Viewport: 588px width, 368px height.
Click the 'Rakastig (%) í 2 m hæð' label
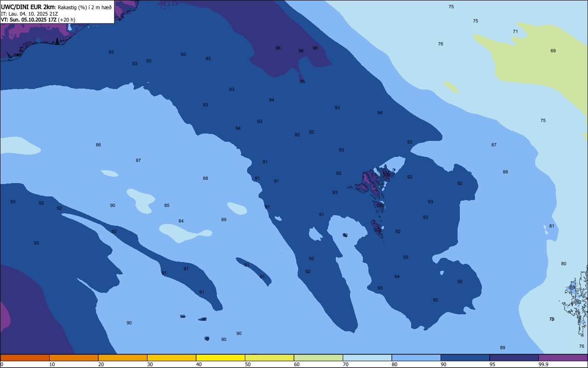click(x=85, y=7)
